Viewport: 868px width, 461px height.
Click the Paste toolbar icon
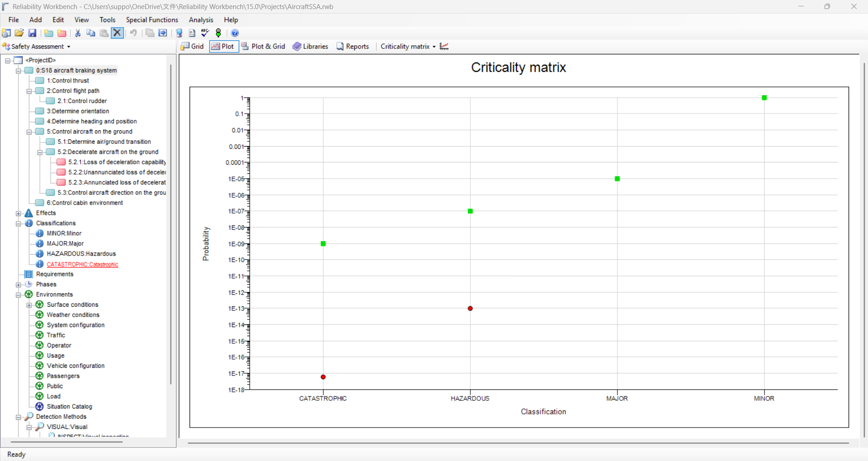(104, 33)
